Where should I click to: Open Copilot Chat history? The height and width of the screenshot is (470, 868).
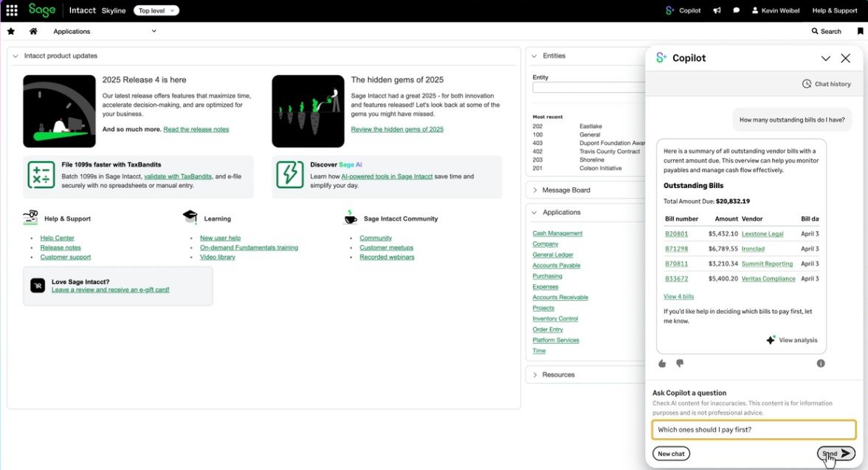(827, 84)
